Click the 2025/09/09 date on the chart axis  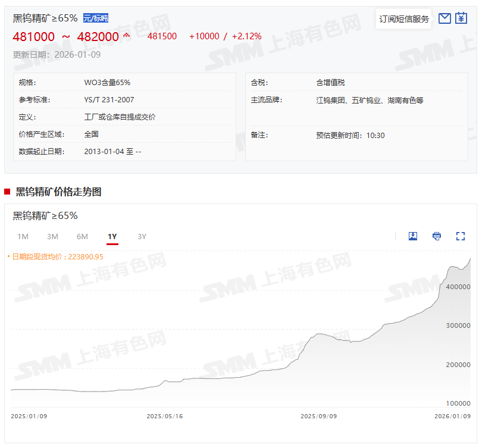318,416
